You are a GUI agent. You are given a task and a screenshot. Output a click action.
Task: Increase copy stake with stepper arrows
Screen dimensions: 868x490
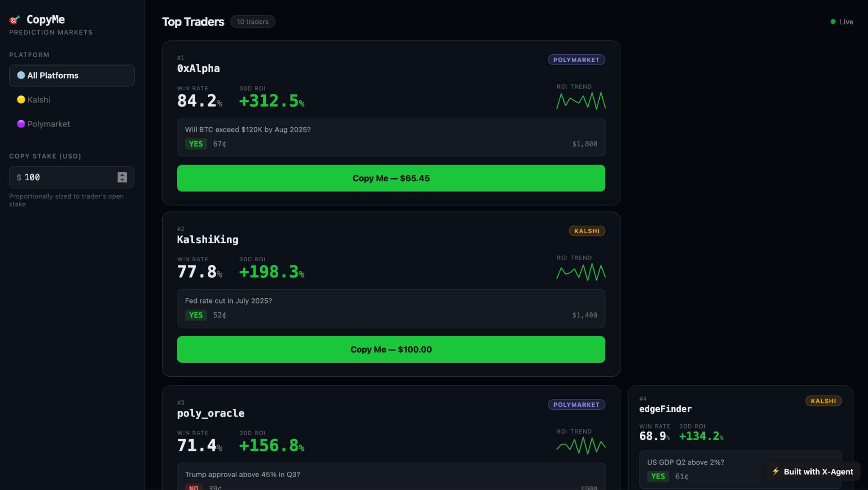click(x=122, y=174)
